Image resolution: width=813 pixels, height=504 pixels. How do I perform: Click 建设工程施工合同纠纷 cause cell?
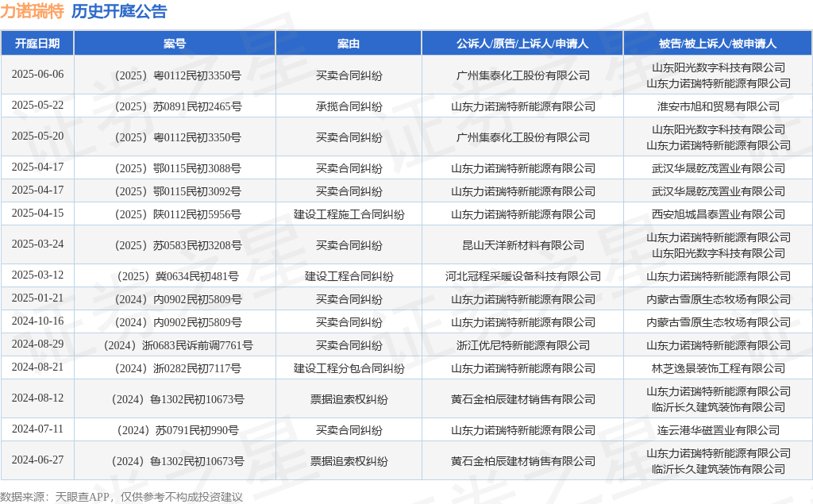click(349, 214)
